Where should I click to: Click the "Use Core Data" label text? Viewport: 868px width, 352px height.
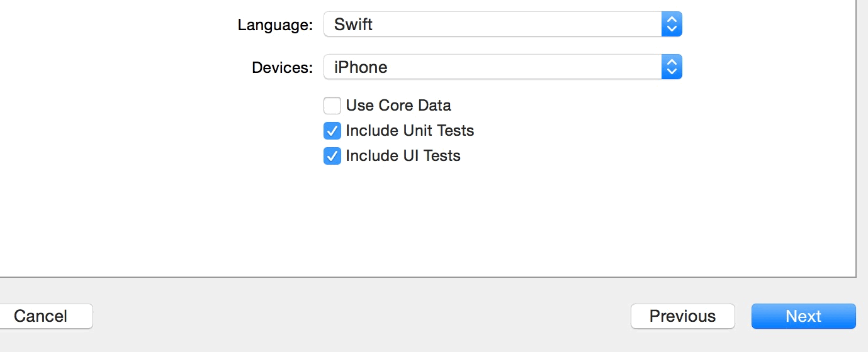tap(398, 106)
